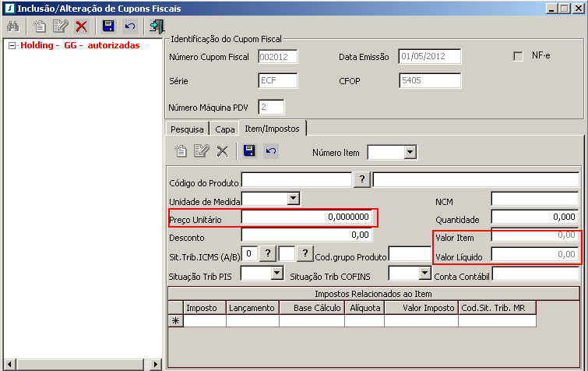This screenshot has width=588, height=371.
Task: Click the red X delete icon in main toolbar
Action: point(81,26)
